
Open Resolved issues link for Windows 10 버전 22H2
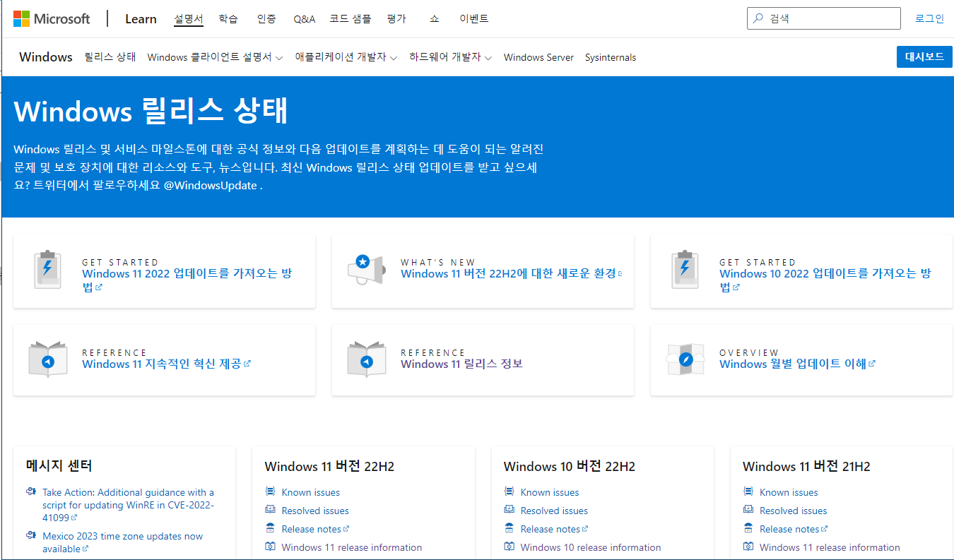(554, 511)
